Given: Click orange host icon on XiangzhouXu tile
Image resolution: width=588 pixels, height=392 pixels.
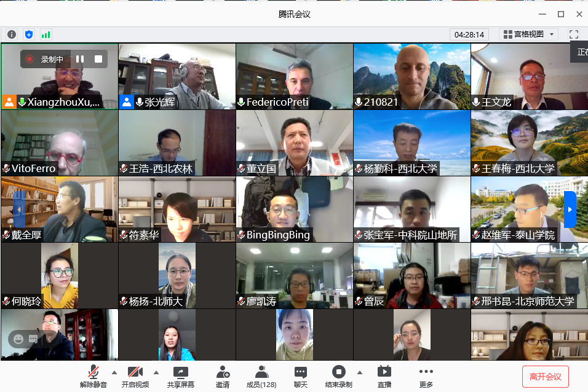Looking at the screenshot, I should (9, 102).
